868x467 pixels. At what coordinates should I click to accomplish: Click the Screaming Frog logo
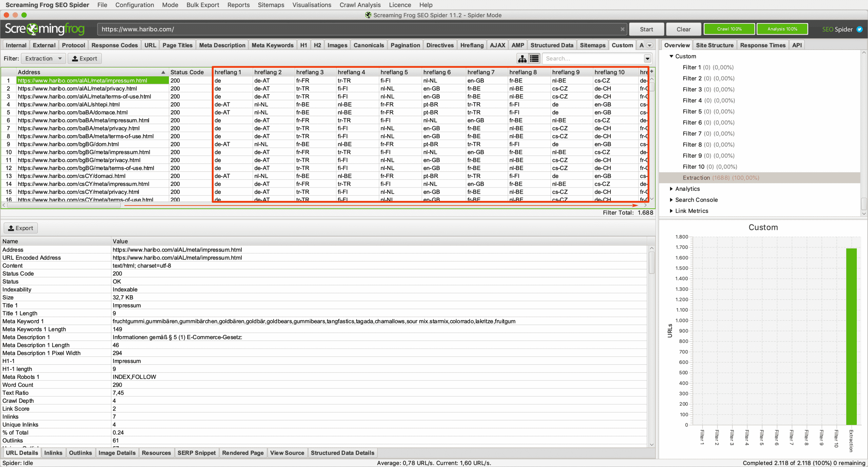[45, 29]
